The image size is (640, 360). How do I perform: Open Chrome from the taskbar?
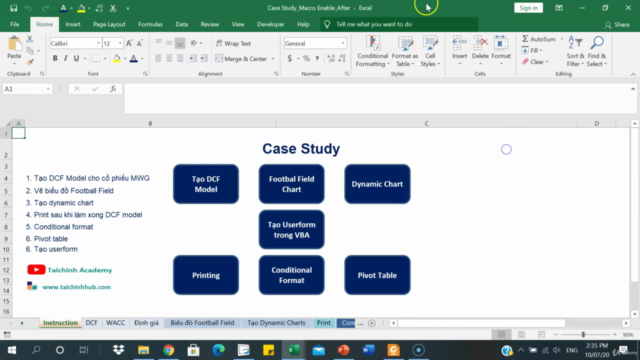pos(169,350)
